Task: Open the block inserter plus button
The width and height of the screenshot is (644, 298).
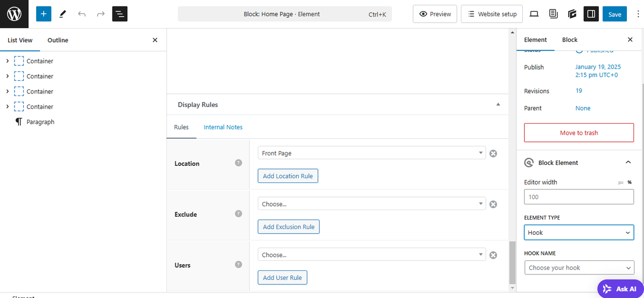Action: click(44, 14)
